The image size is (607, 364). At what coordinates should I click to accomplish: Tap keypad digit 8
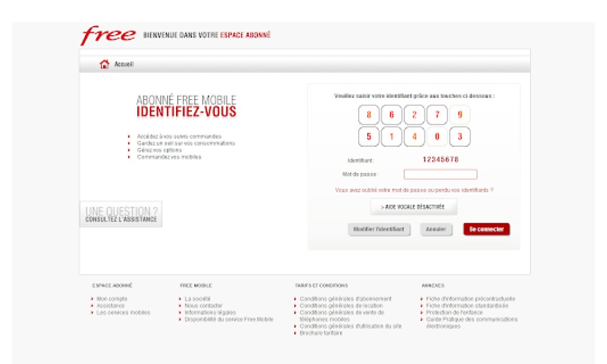(x=368, y=115)
